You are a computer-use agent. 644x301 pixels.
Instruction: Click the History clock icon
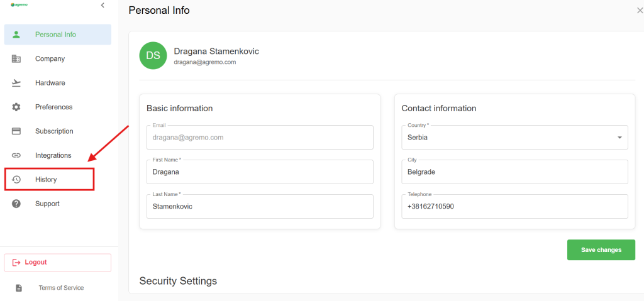(16, 180)
